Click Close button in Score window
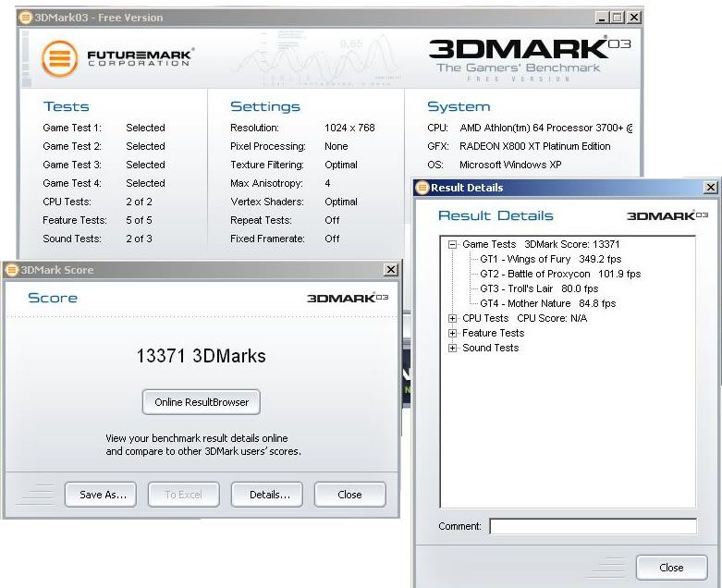722x588 pixels. pyautogui.click(x=350, y=495)
